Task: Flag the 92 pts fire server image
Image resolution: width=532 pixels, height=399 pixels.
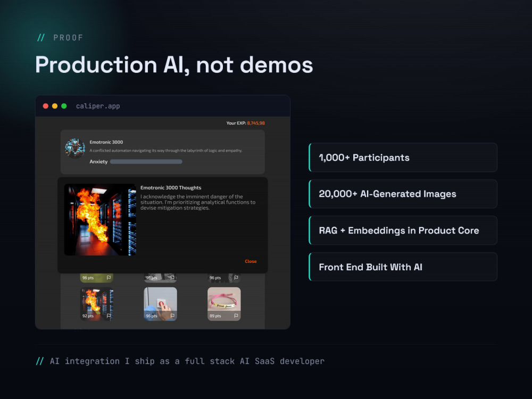Action: click(109, 315)
